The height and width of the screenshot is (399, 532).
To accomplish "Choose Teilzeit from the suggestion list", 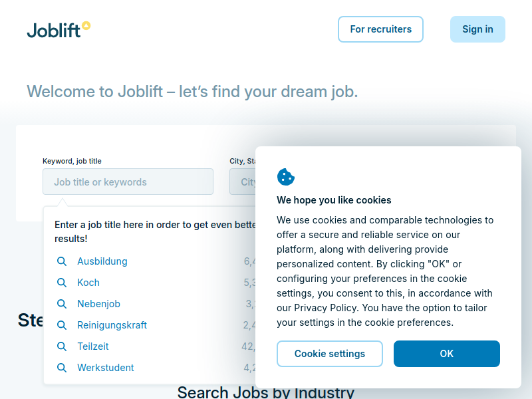I will coord(93,346).
